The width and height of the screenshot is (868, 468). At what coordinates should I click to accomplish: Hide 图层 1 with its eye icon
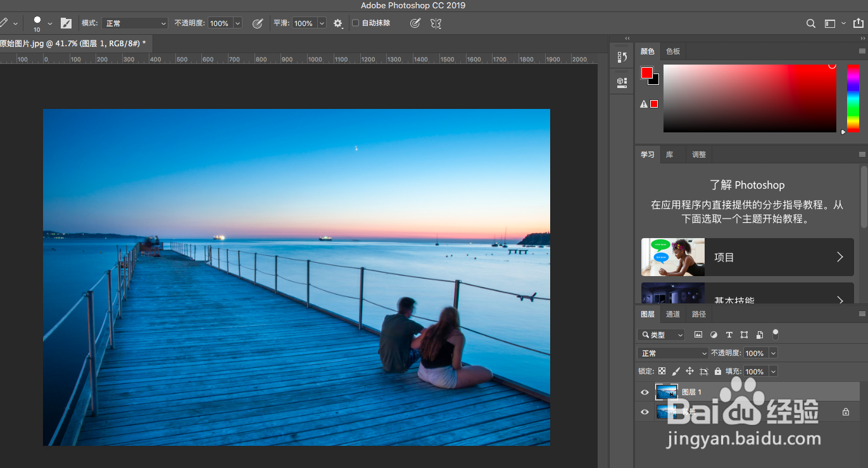tap(645, 393)
